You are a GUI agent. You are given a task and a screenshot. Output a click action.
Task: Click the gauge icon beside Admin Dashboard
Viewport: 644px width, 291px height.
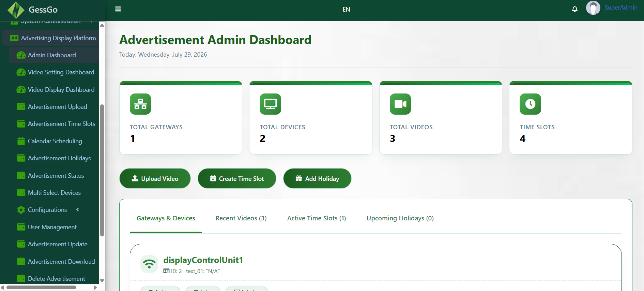[21, 55]
